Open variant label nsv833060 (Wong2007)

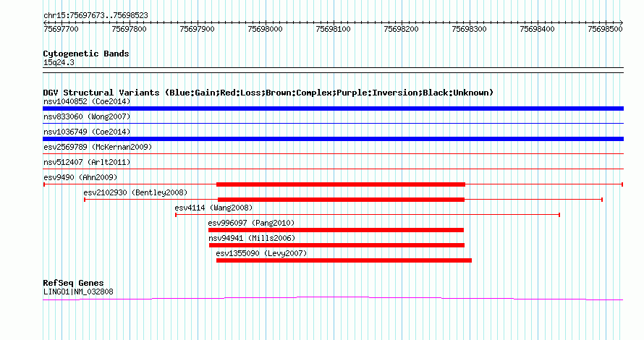click(87, 116)
